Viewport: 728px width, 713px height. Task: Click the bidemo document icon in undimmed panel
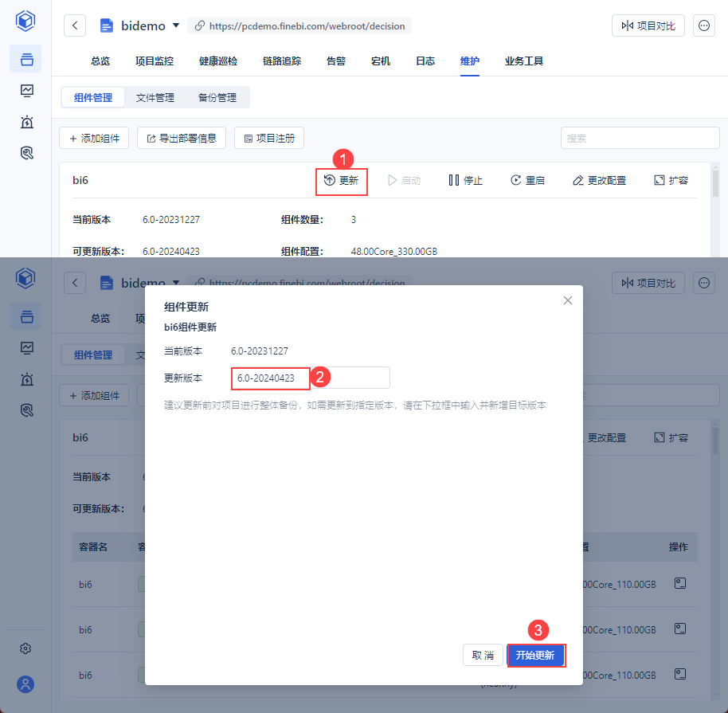pos(106,25)
